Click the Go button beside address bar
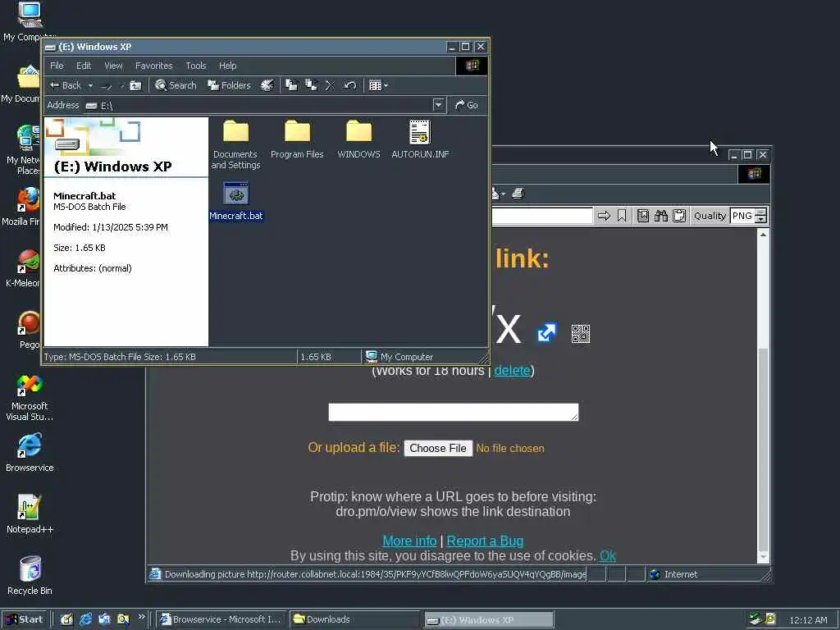840x630 pixels. tap(467, 105)
